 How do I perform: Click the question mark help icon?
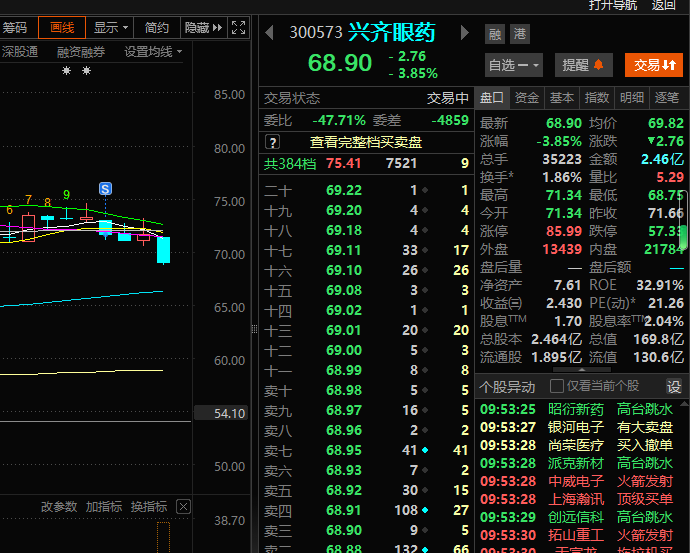coord(272,142)
